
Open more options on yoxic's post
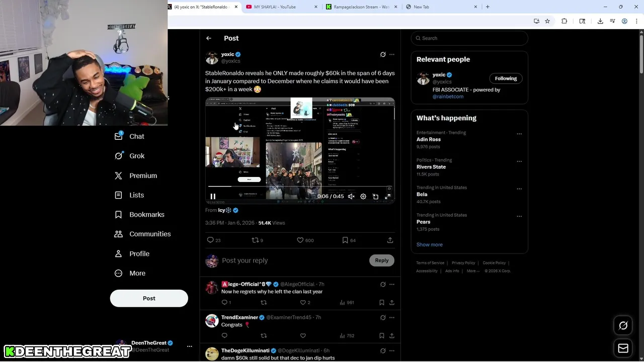[392, 54]
